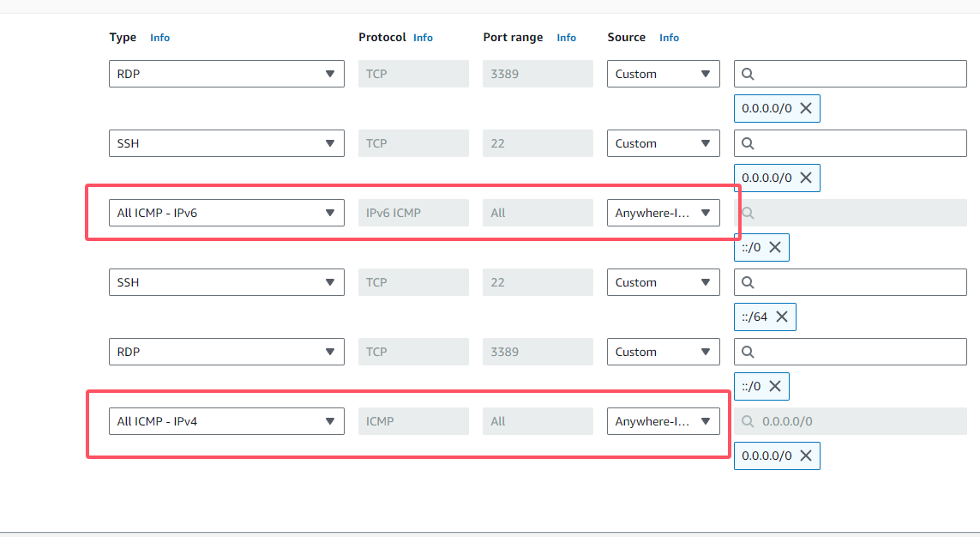Delete the ::/0 chip under All ICMP - IPv6 rule

774,247
